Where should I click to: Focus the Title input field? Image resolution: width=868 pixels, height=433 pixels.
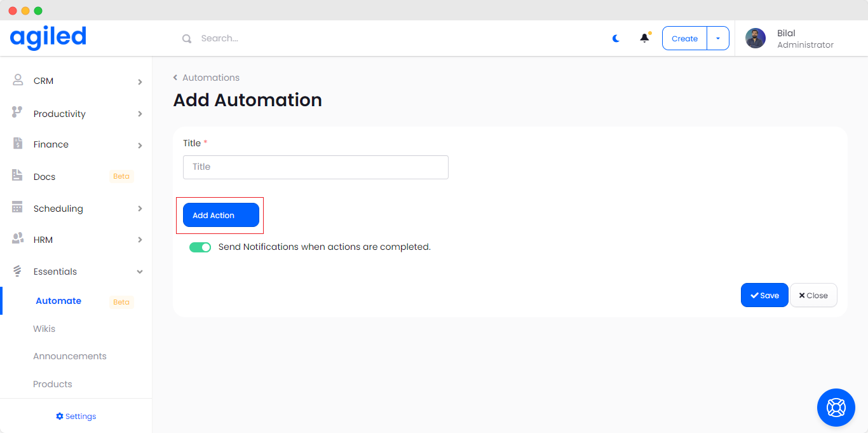(x=316, y=167)
